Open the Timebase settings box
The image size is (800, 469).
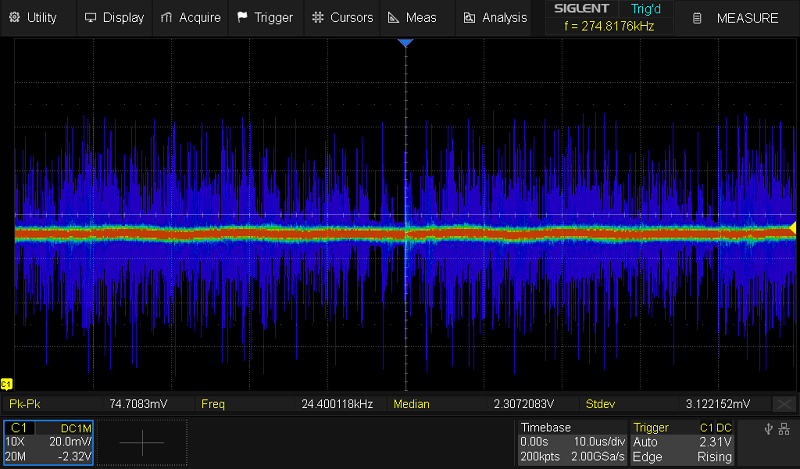tap(571, 442)
